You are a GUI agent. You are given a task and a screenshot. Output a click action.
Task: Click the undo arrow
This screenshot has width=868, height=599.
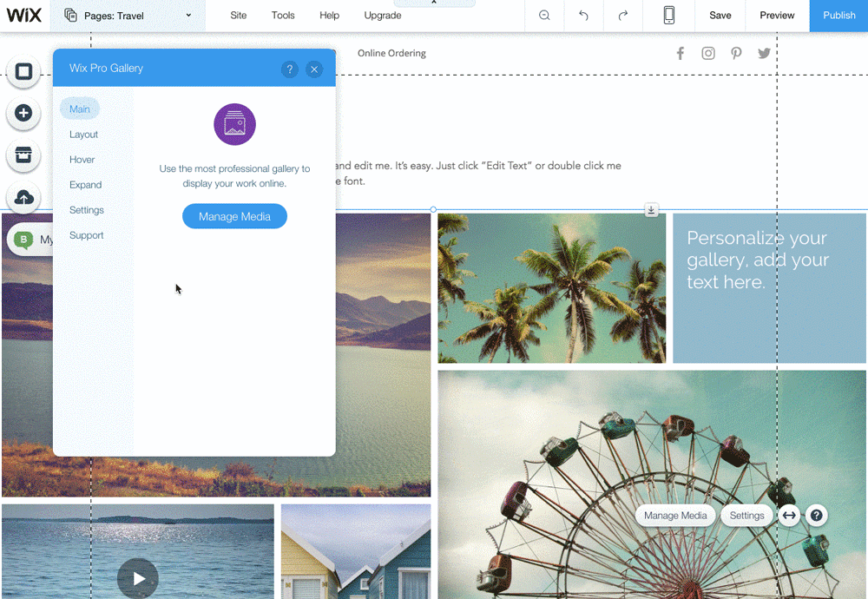click(583, 16)
